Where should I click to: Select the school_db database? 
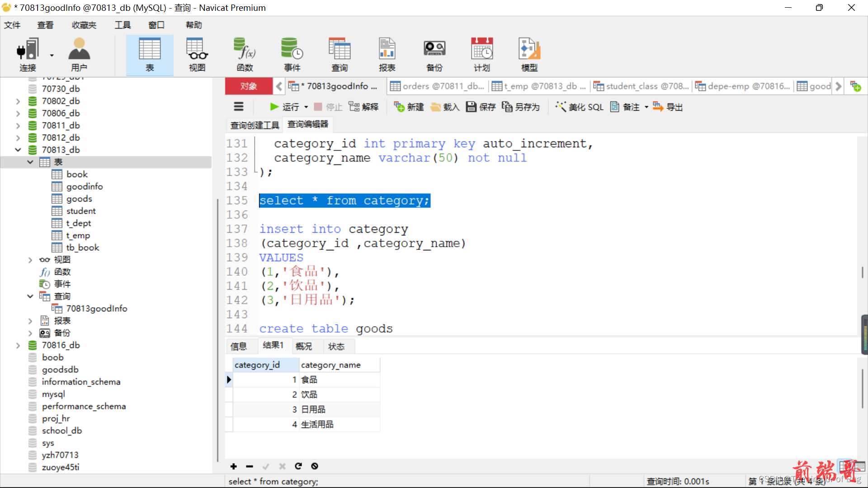[x=62, y=430]
